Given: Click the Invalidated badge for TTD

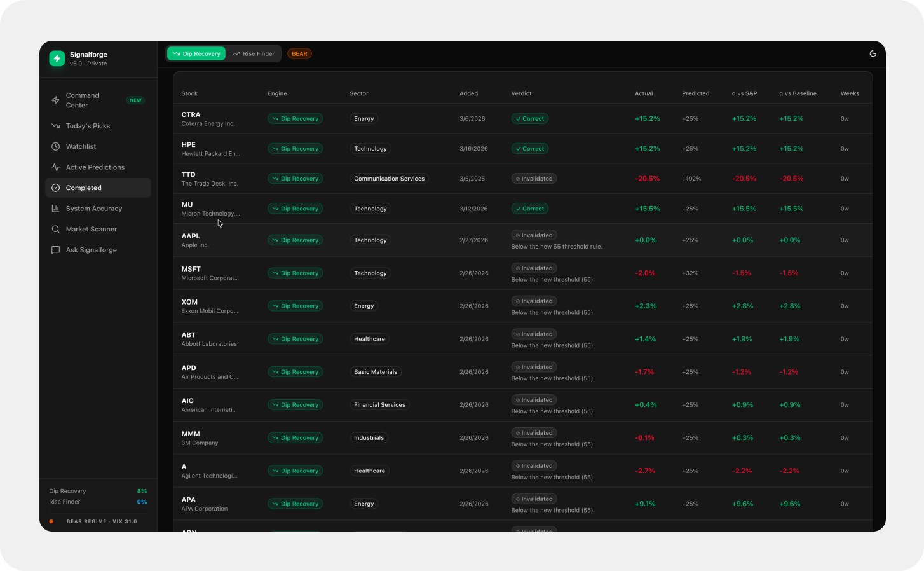Looking at the screenshot, I should [x=534, y=179].
